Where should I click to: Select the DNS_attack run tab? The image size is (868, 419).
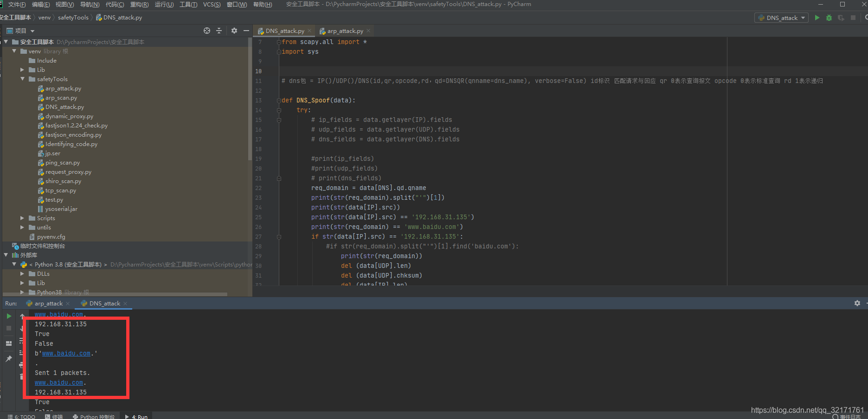click(104, 304)
